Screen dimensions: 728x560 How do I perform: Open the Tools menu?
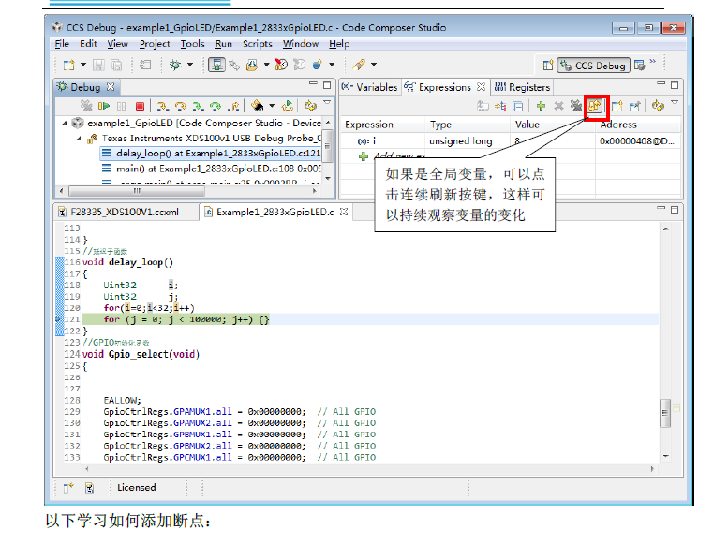pyautogui.click(x=192, y=44)
